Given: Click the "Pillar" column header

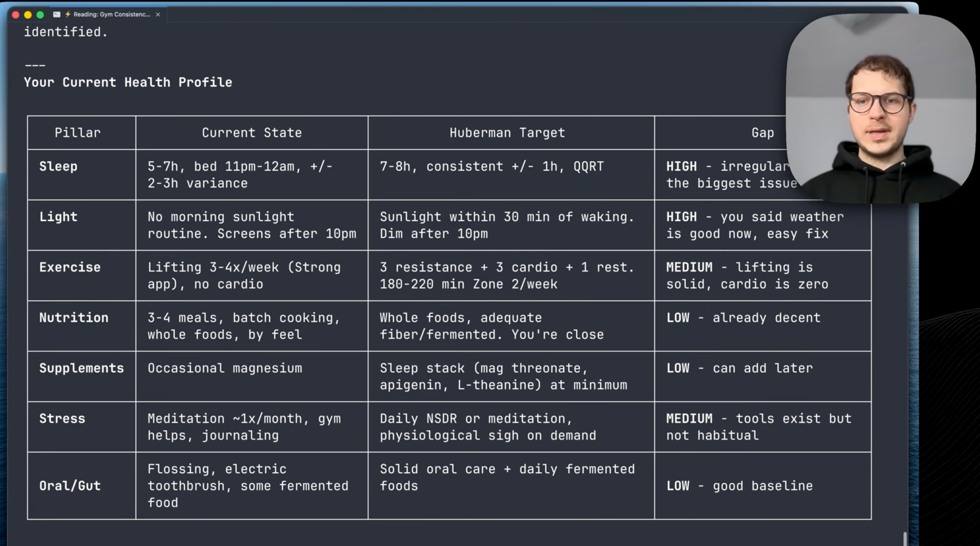Looking at the screenshot, I should 78,133.
